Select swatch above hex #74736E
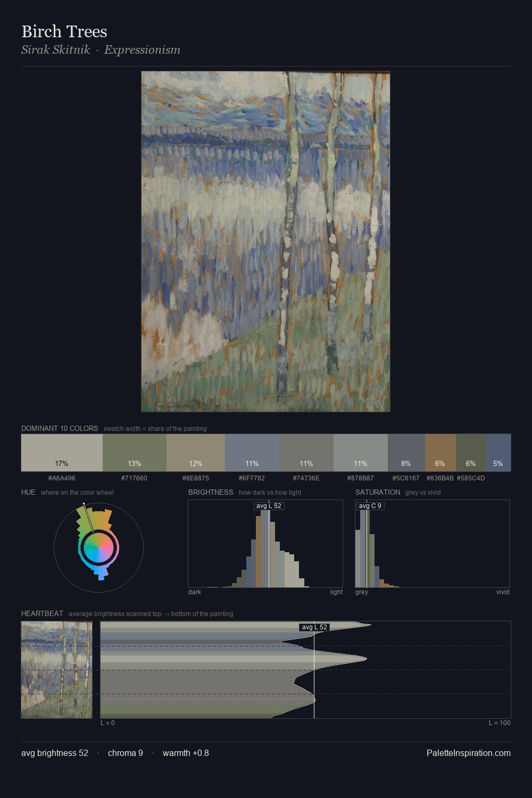532x798 pixels. click(306, 453)
